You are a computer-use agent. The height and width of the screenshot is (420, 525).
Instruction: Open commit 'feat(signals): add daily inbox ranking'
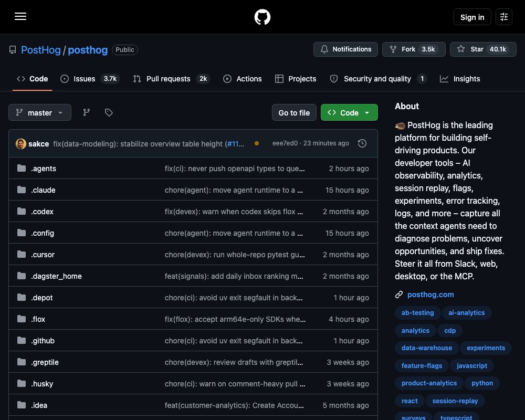coord(234,276)
